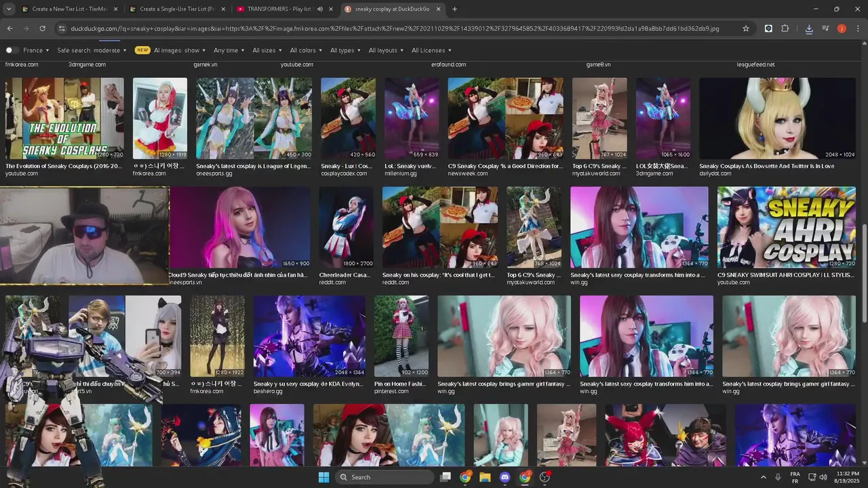The image size is (868, 488).
Task: Open the Safe search: moderate dropdown
Action: pos(92,50)
